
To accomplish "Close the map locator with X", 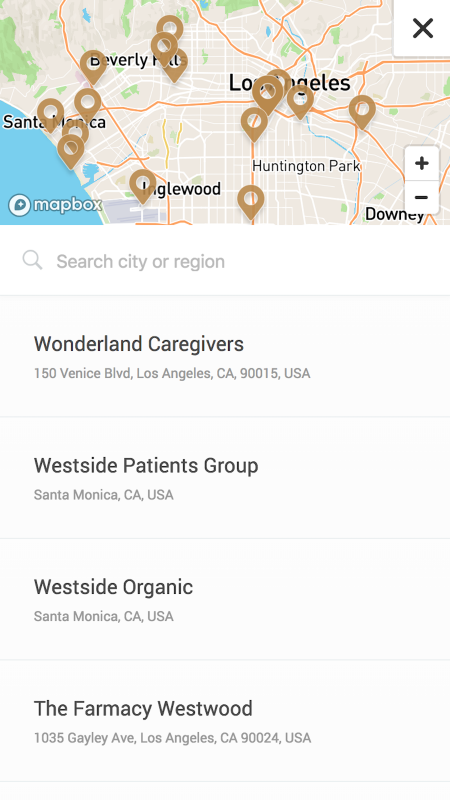I will [x=422, y=29].
